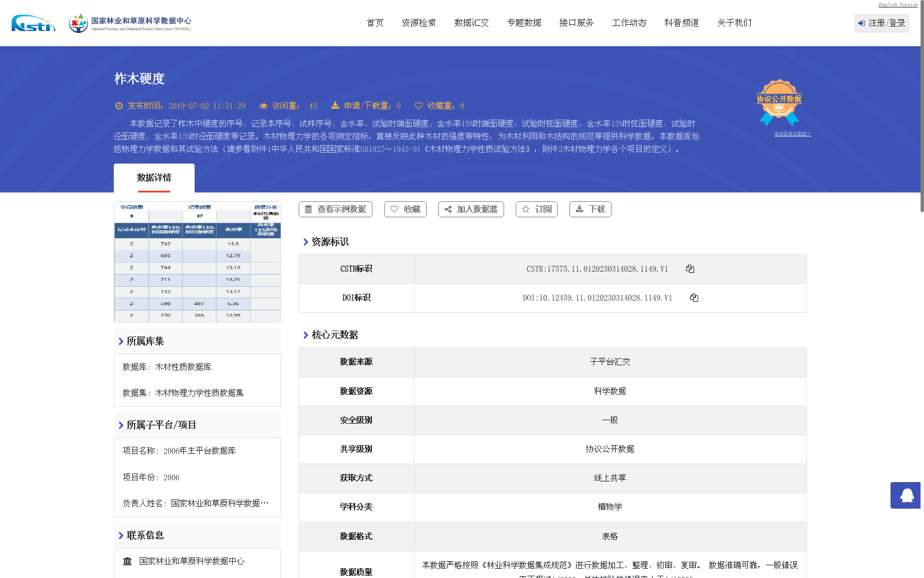
Task: Click the chevron beside 所属子平台/项目
Action: point(121,425)
